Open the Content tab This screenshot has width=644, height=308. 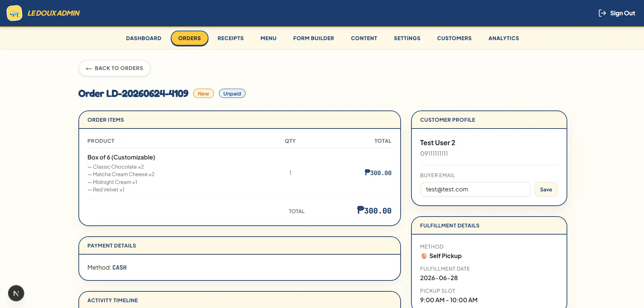coord(364,38)
